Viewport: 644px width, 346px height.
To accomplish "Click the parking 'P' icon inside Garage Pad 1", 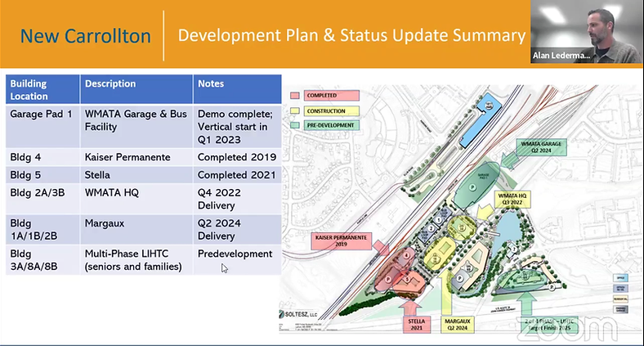I will 472,187.
